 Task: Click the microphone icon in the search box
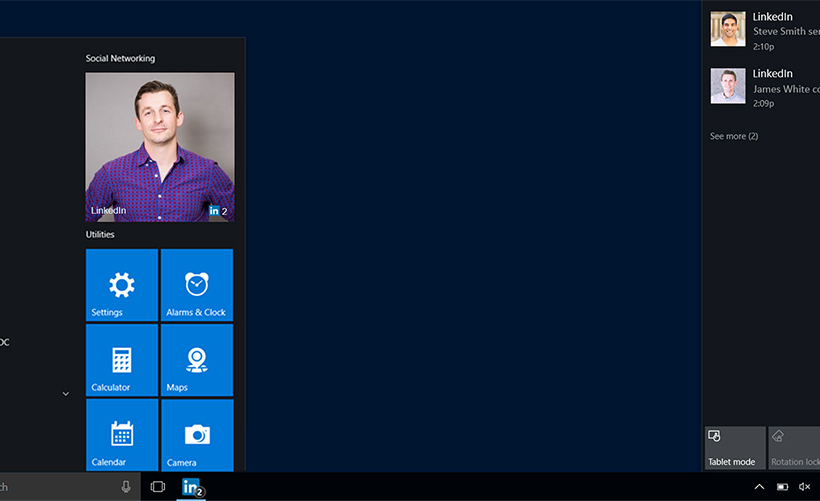tap(126, 487)
